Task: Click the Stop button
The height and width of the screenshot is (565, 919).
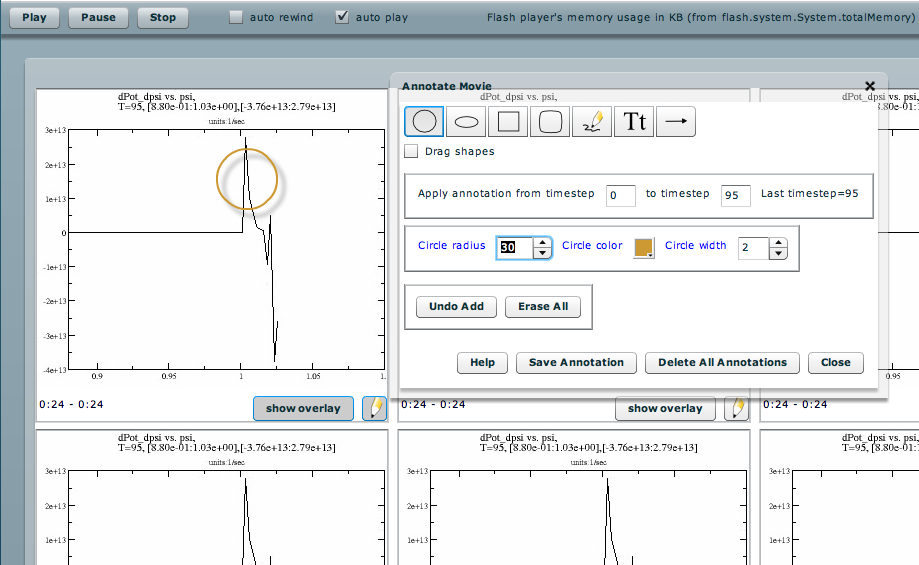Action: pyautogui.click(x=163, y=18)
